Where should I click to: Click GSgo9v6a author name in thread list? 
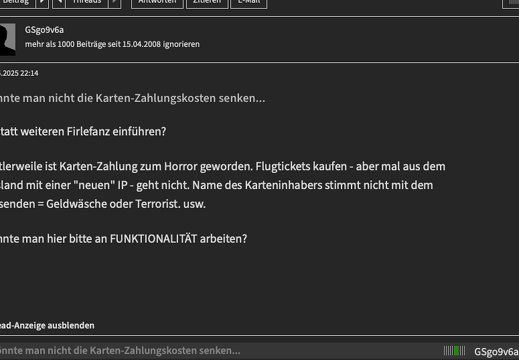pyautogui.click(x=496, y=352)
